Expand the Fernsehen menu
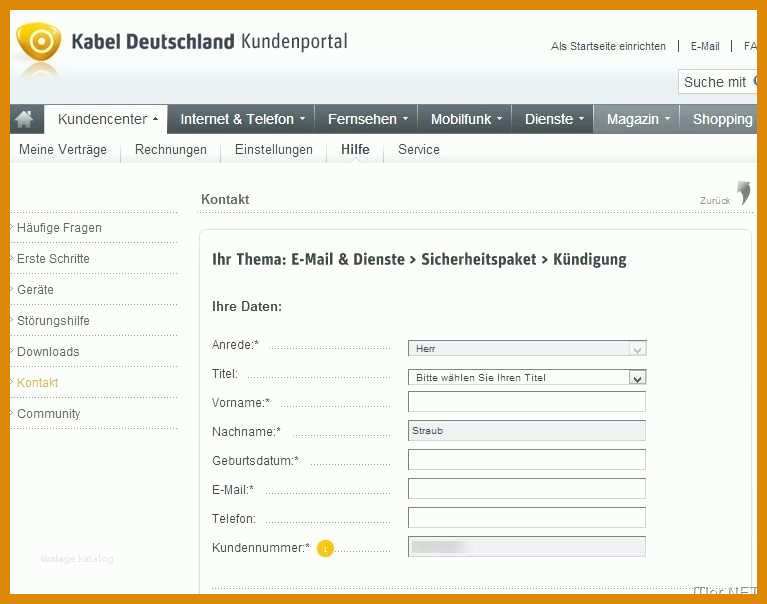This screenshot has height=604, width=767. coord(367,119)
